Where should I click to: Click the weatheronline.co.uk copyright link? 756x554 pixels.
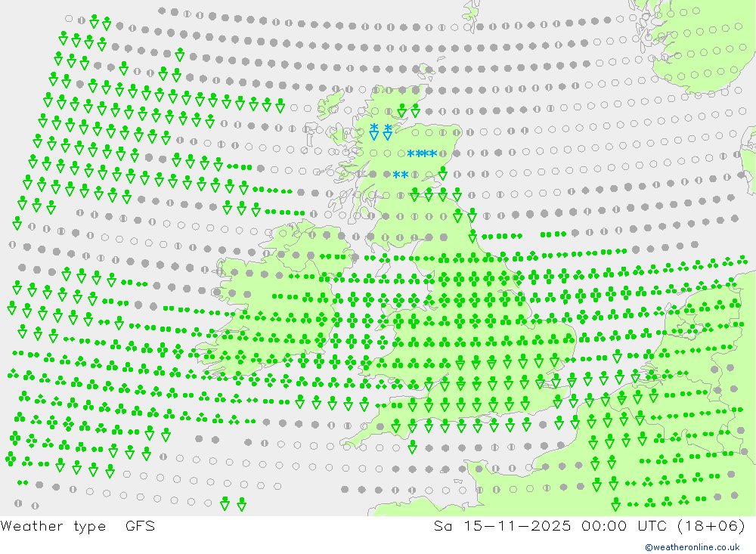692,547
